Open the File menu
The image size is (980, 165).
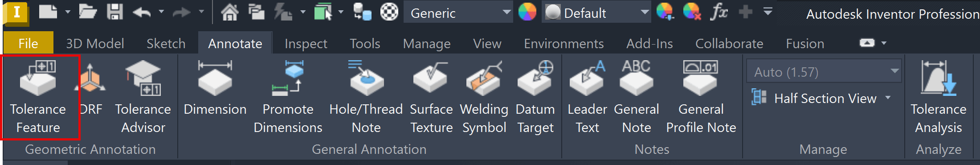28,43
